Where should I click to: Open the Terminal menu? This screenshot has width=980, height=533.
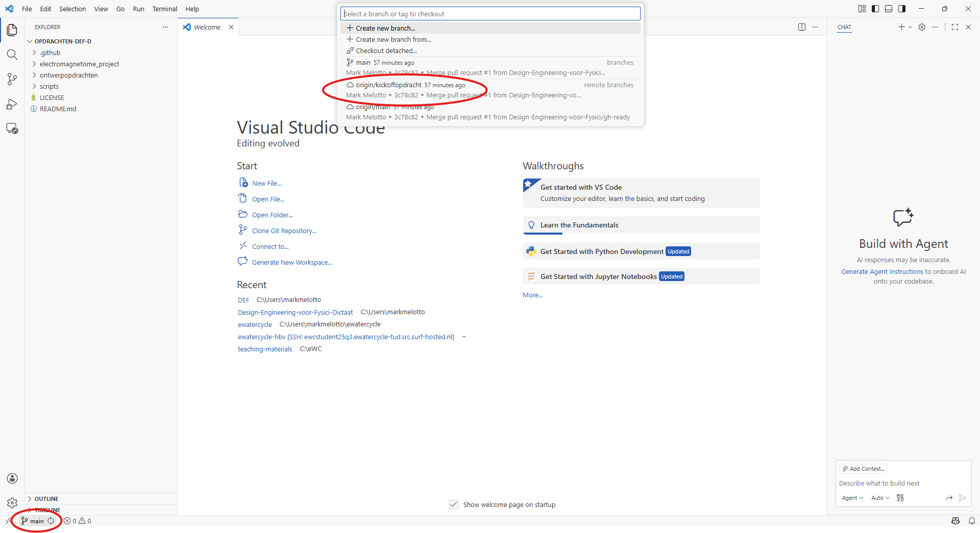click(x=164, y=9)
